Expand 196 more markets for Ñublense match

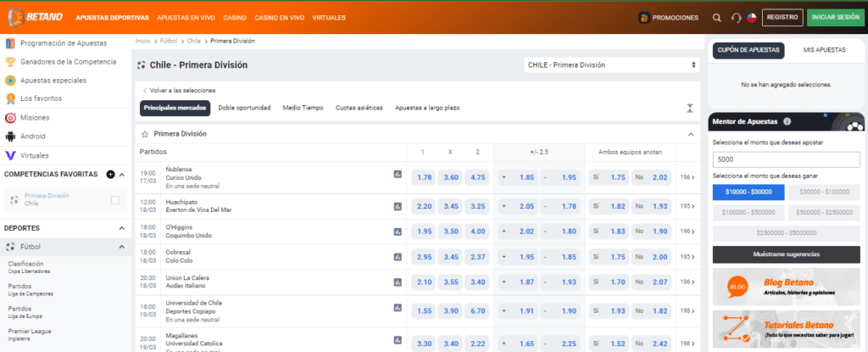point(687,177)
